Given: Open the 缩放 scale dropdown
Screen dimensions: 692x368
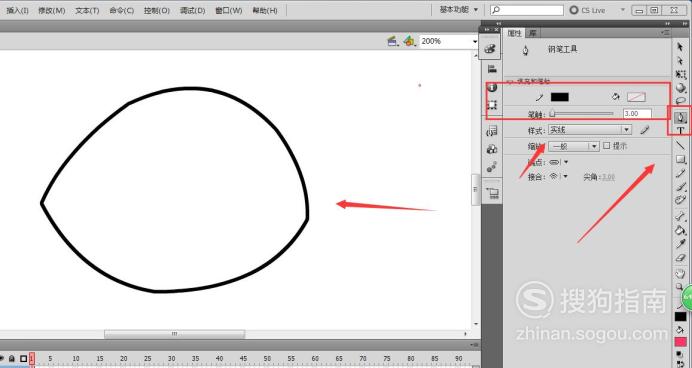Looking at the screenshot, I should point(574,146).
